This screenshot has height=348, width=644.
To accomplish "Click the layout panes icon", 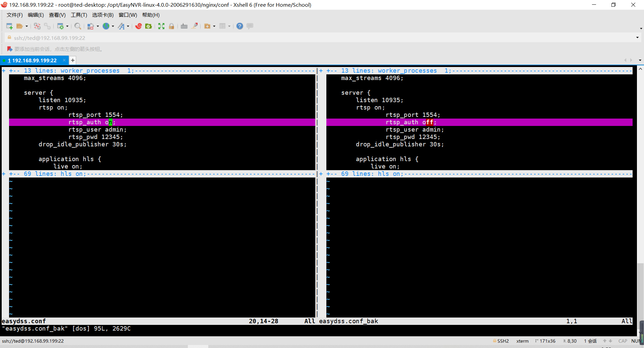I will 222,26.
